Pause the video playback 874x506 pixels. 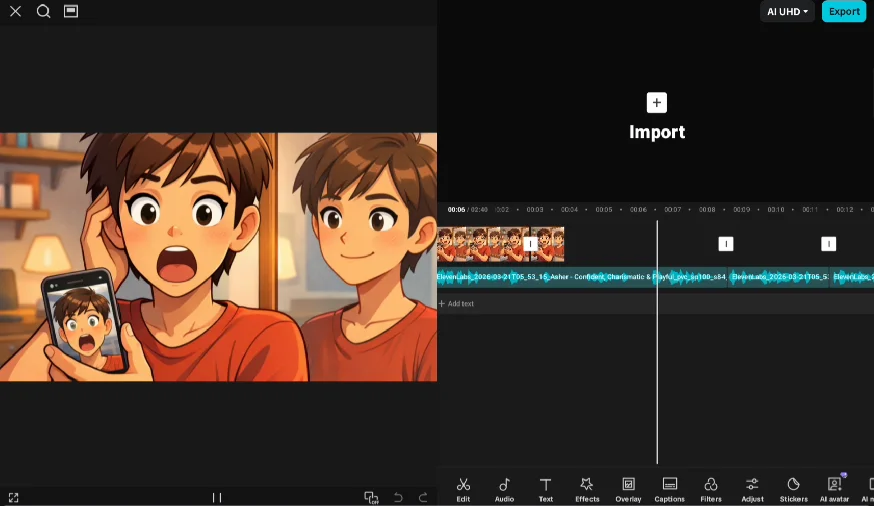[217, 497]
